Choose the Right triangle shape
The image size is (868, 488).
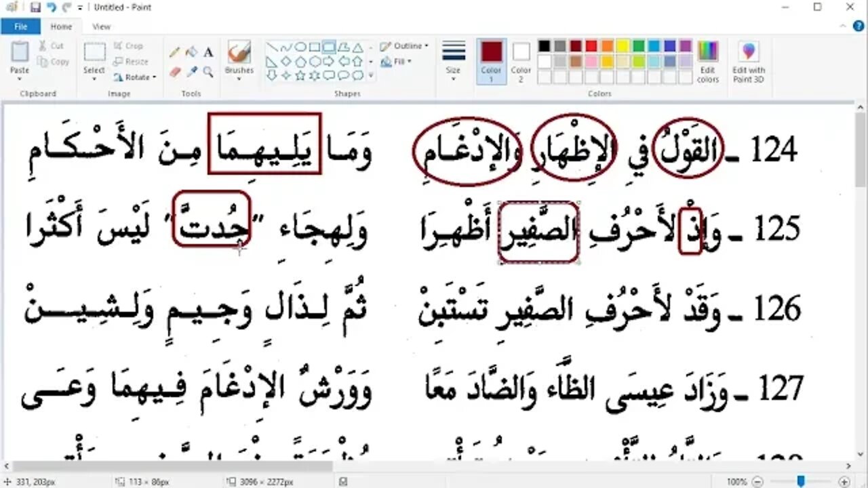point(272,61)
